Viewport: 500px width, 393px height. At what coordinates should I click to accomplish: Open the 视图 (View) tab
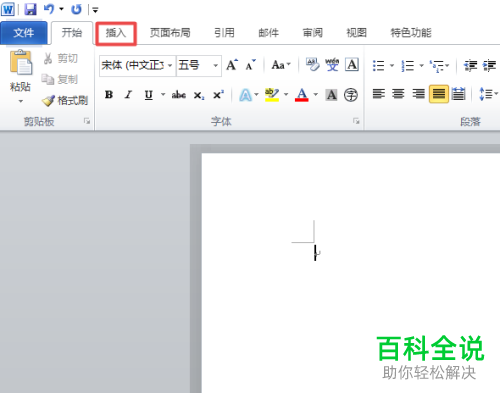[x=356, y=33]
